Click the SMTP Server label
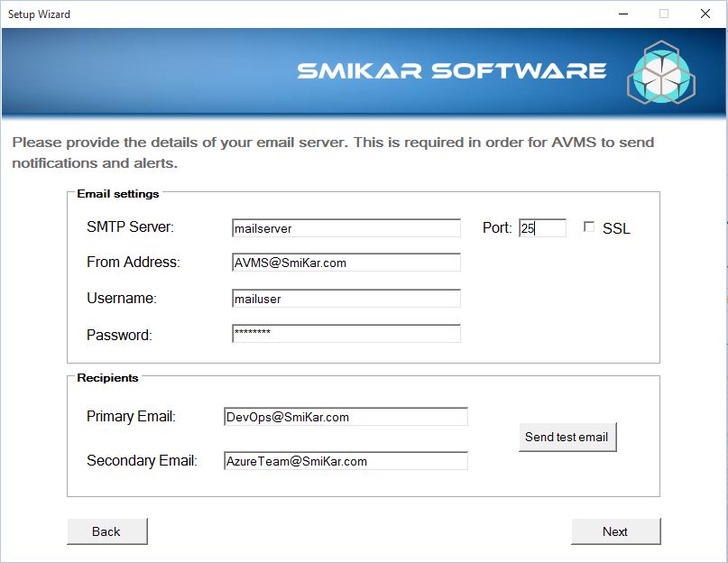 click(x=130, y=226)
